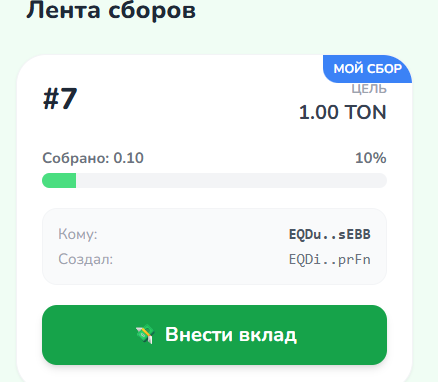438x382 pixels.
Task: Click the recipient address EQDu..sEBB
Action: [330, 234]
